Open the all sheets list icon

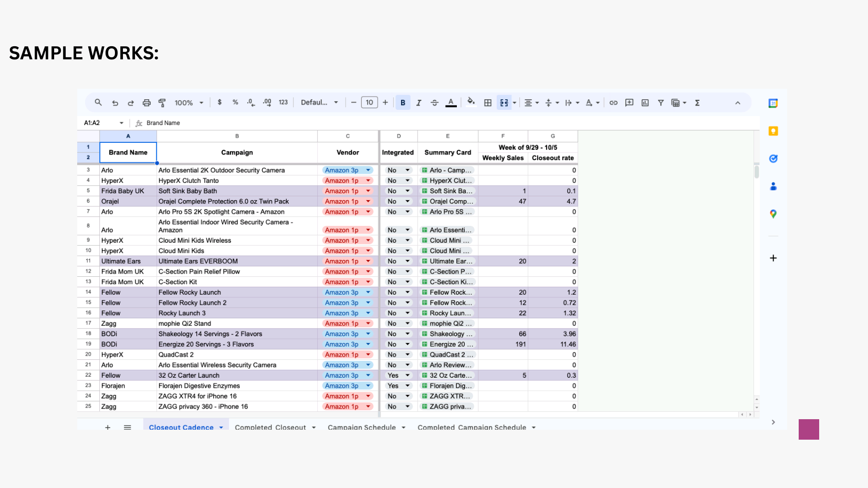pyautogui.click(x=127, y=427)
